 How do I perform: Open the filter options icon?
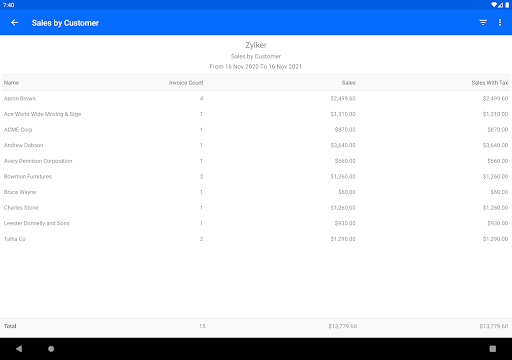click(x=483, y=23)
